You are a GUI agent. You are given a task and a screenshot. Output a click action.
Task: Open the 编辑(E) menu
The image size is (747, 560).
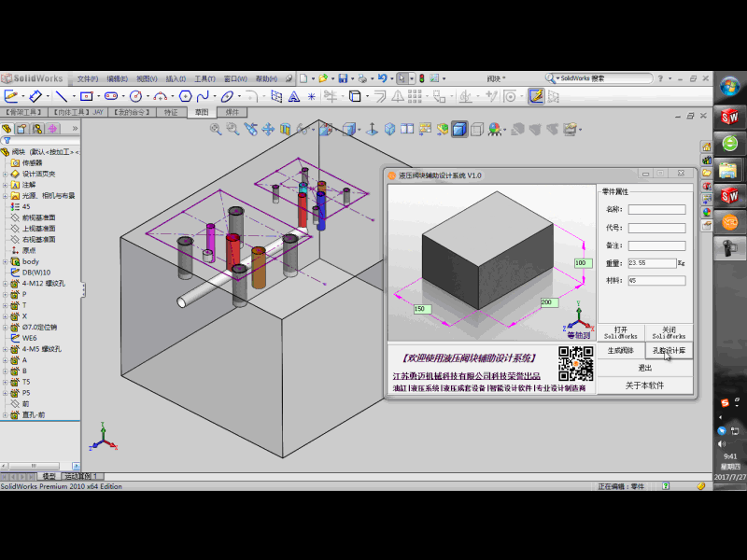point(118,78)
